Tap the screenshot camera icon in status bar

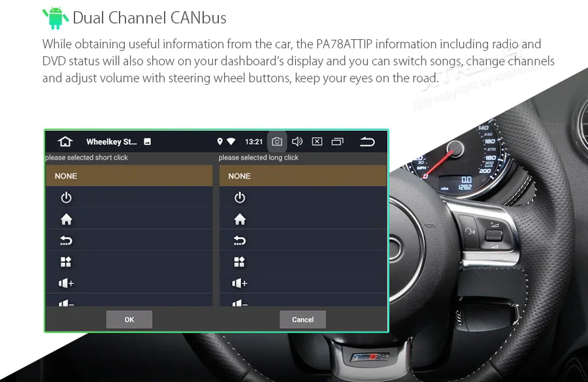[277, 142]
